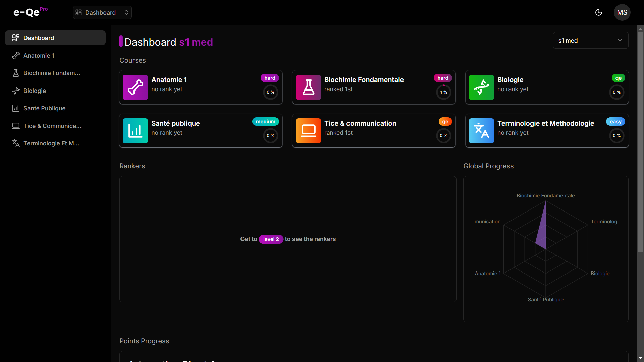The width and height of the screenshot is (644, 362).
Task: Click the Biochimie Fondamentale flask course icon
Action: click(x=308, y=87)
